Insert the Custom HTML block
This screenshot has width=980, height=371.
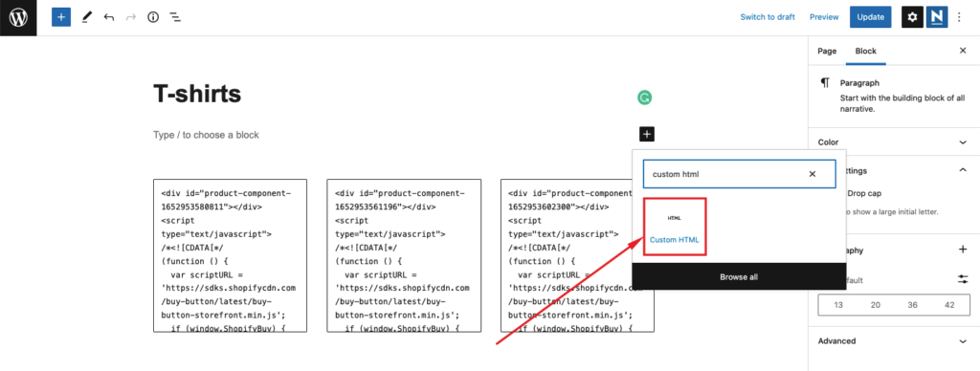coord(675,227)
